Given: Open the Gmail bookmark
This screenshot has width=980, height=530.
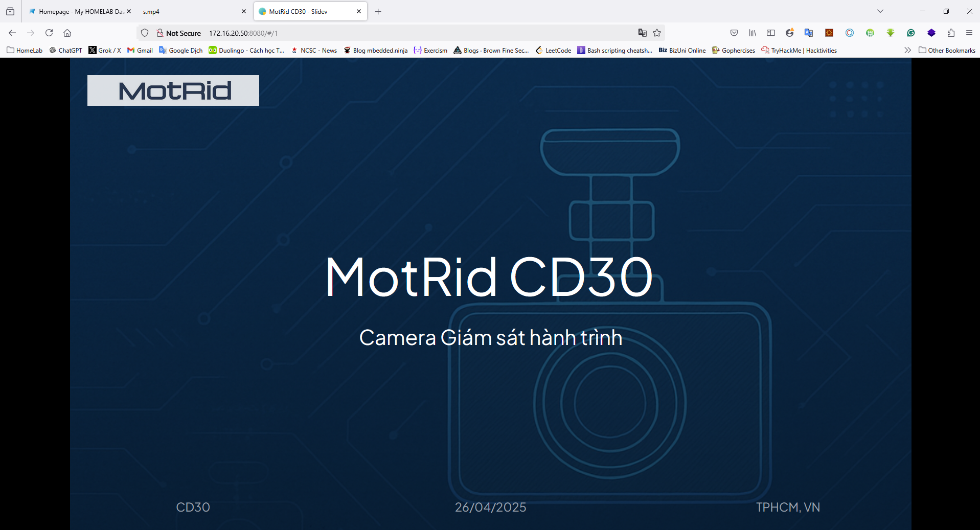Looking at the screenshot, I should coord(140,50).
